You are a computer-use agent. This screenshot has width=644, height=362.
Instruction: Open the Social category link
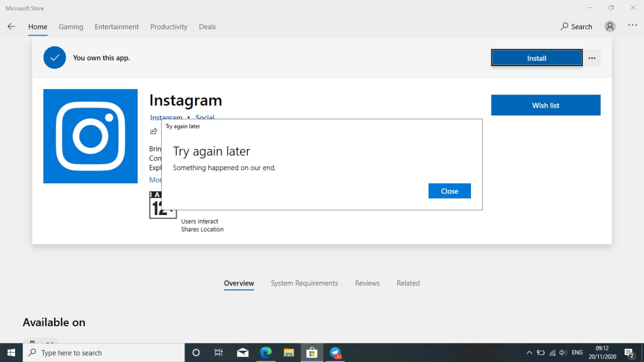(x=205, y=117)
